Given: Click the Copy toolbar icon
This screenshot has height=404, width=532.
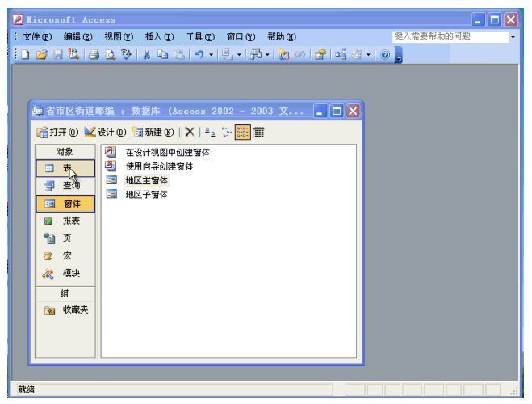Looking at the screenshot, I should [163, 55].
